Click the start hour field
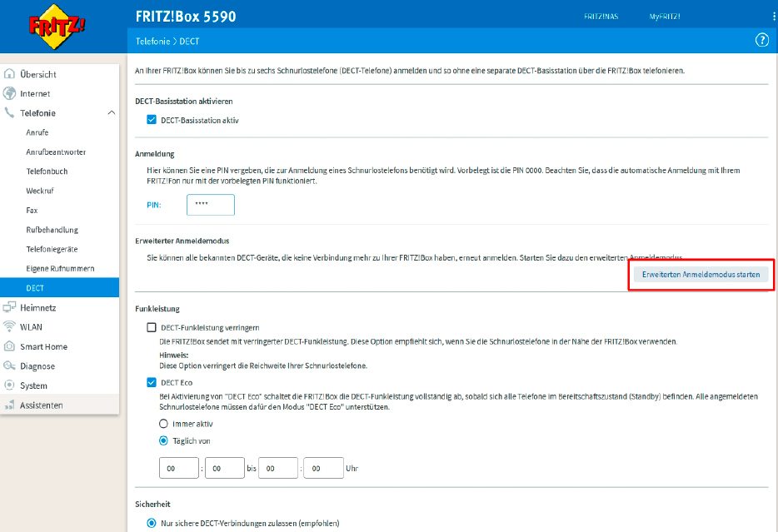 coord(179,468)
